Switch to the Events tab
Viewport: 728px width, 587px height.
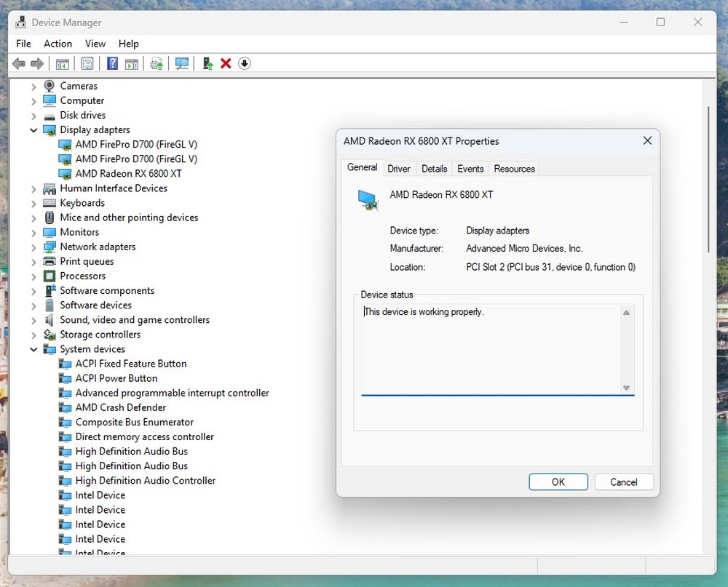pos(470,169)
